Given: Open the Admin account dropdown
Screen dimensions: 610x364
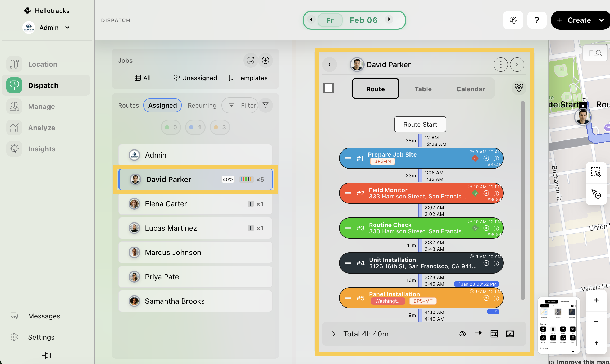Looking at the screenshot, I should point(67,28).
